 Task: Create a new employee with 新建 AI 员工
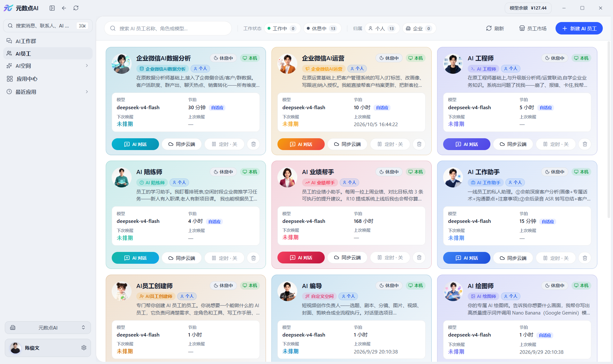[579, 28]
